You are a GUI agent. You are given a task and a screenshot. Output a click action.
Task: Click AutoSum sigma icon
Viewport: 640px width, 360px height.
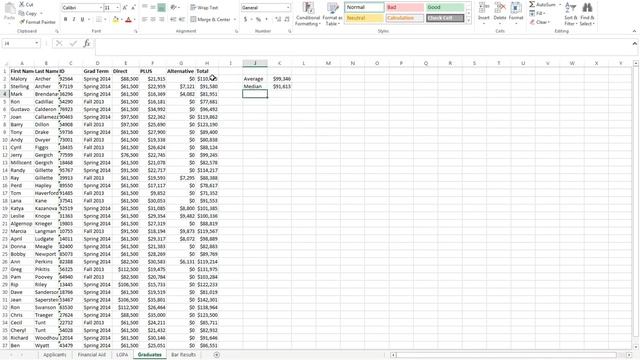532,4
